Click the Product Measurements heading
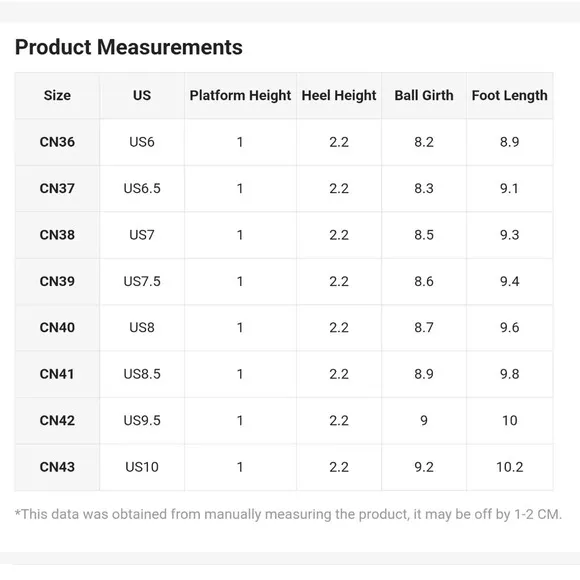580x580 pixels. click(x=129, y=47)
